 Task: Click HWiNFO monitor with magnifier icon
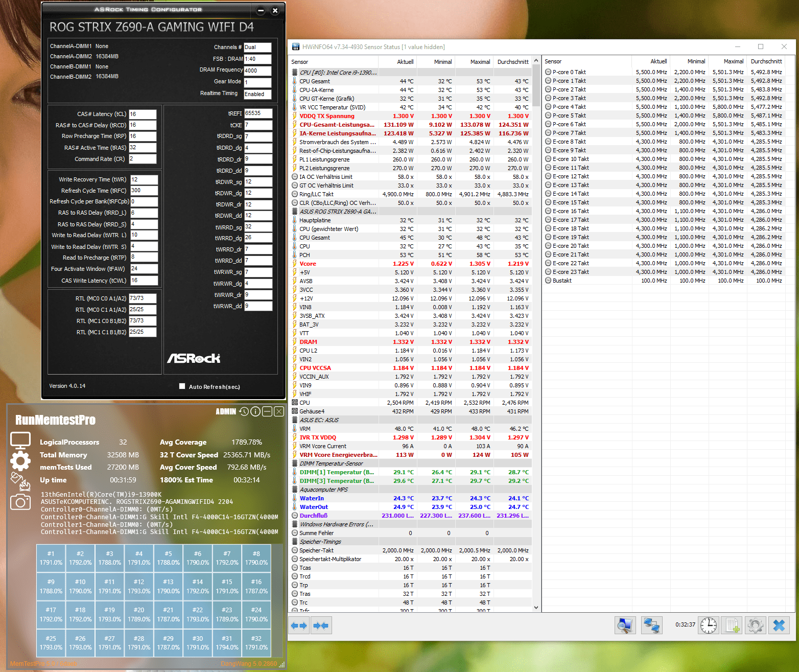[625, 625]
